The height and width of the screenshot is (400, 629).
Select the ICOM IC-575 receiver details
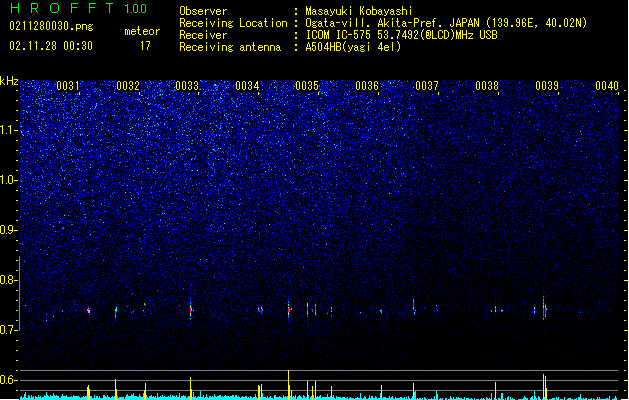[401, 35]
